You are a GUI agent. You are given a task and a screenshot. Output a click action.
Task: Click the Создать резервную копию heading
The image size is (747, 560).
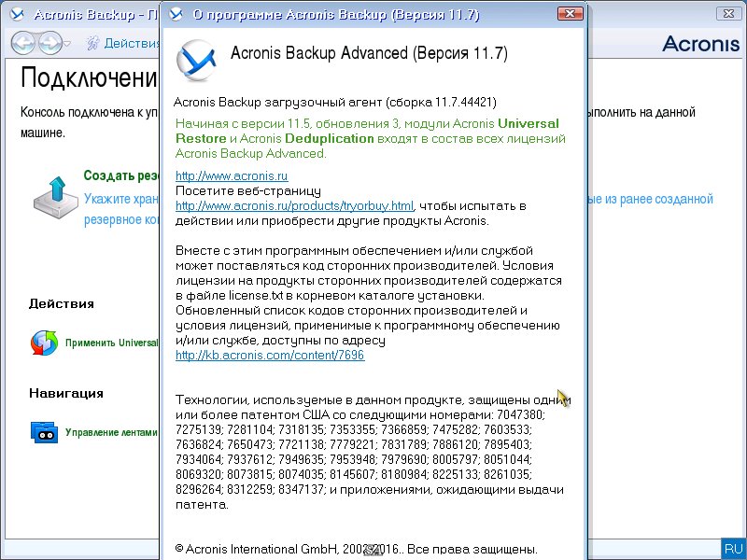(x=121, y=175)
